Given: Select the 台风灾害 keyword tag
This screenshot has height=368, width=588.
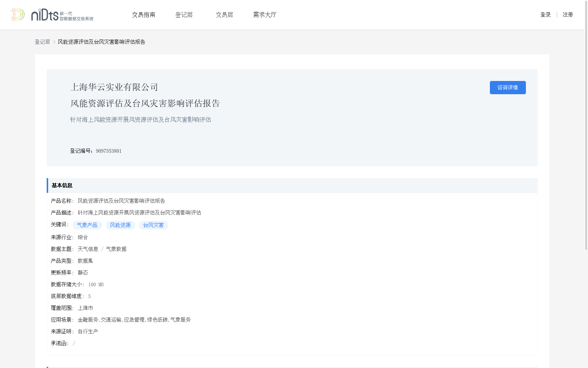Looking at the screenshot, I should [x=153, y=225].
